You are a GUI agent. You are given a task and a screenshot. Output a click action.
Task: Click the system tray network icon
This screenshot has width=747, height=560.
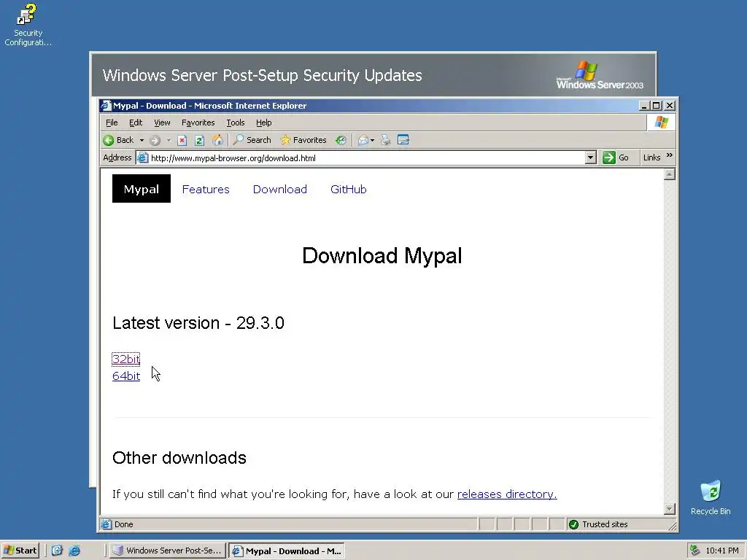click(x=694, y=551)
